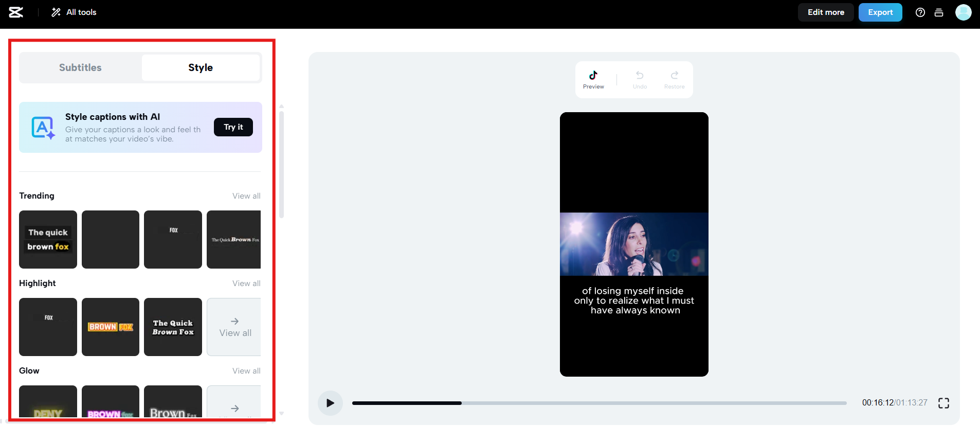The width and height of the screenshot is (980, 442).
Task: Apply the orange BROWN FOX Highlight style
Action: [x=111, y=327]
